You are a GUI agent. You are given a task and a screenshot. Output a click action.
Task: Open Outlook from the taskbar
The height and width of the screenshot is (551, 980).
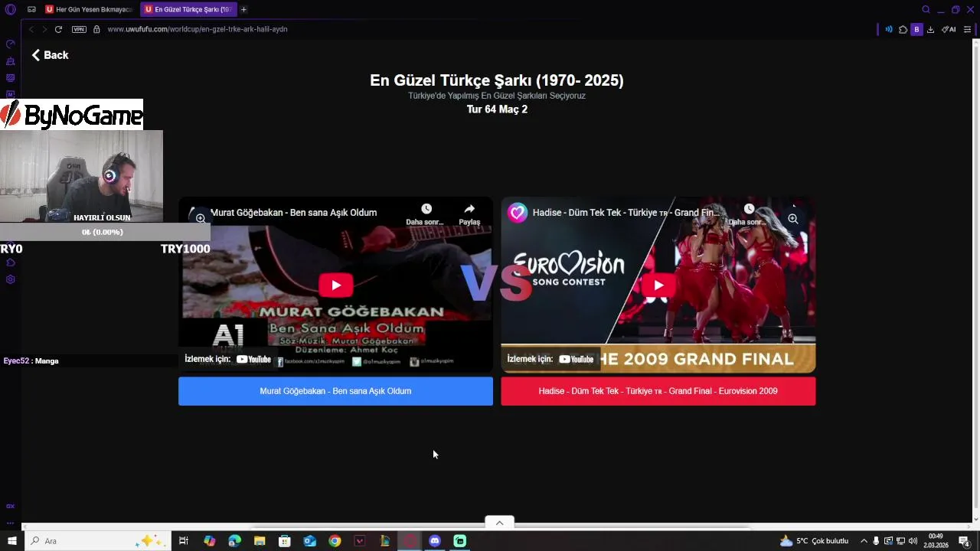click(x=309, y=541)
